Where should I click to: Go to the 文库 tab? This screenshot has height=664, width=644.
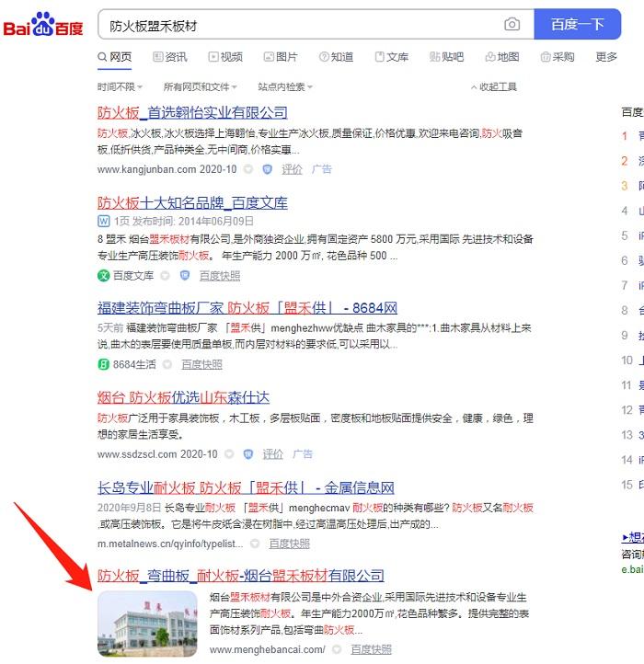[392, 57]
